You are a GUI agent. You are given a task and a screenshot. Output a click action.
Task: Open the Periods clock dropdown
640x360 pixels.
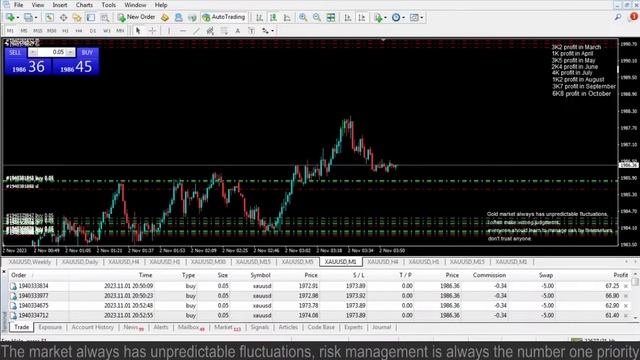coord(398,18)
